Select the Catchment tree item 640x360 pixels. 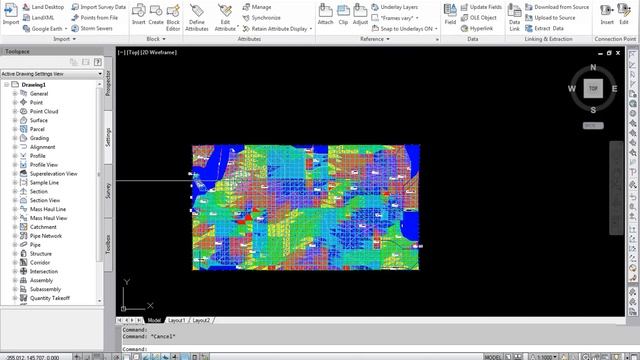(x=43, y=227)
